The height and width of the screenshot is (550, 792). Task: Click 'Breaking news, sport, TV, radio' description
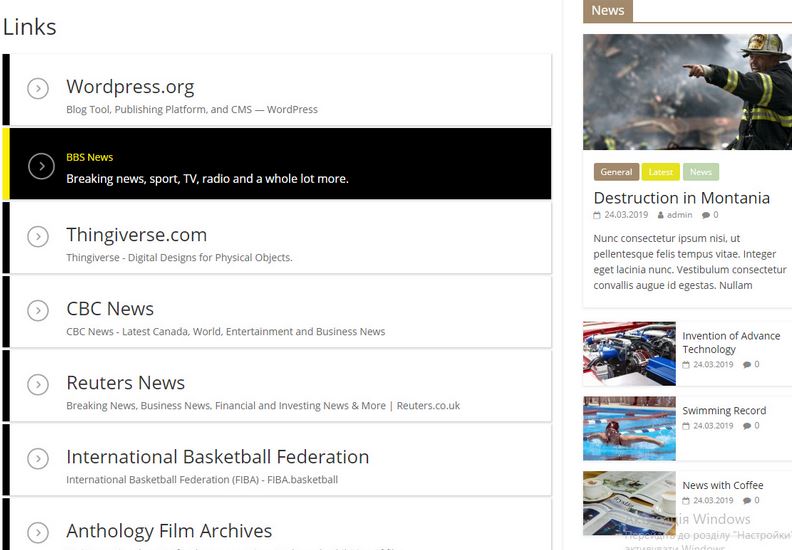pos(207,179)
